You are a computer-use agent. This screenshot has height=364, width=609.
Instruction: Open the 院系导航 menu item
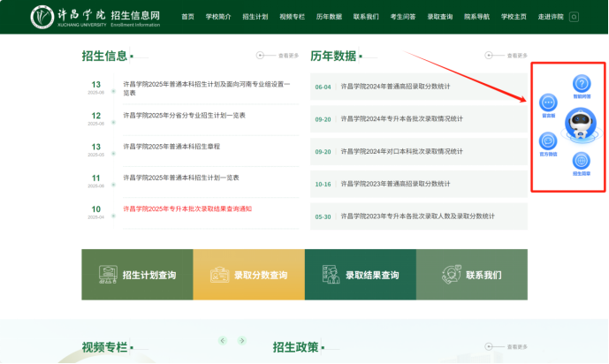point(477,17)
